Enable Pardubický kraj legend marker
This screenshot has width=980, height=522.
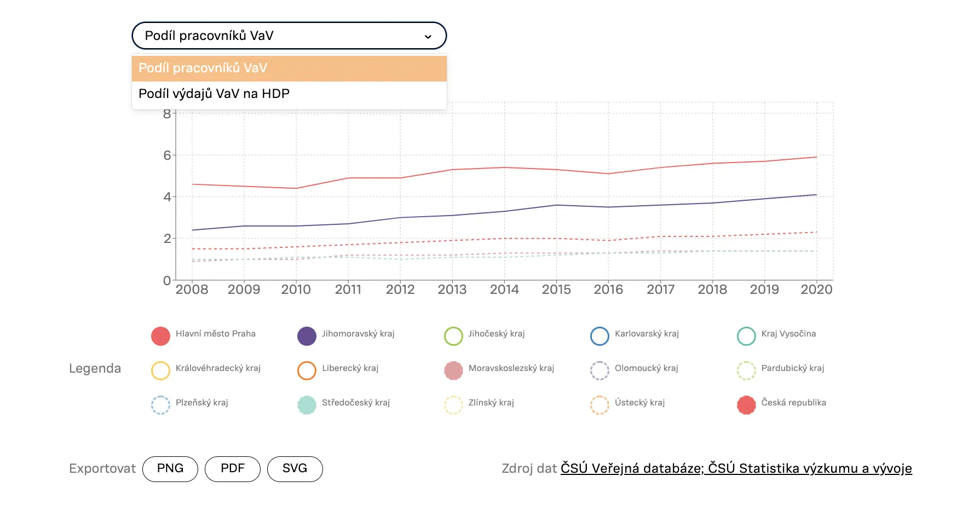pos(746,370)
